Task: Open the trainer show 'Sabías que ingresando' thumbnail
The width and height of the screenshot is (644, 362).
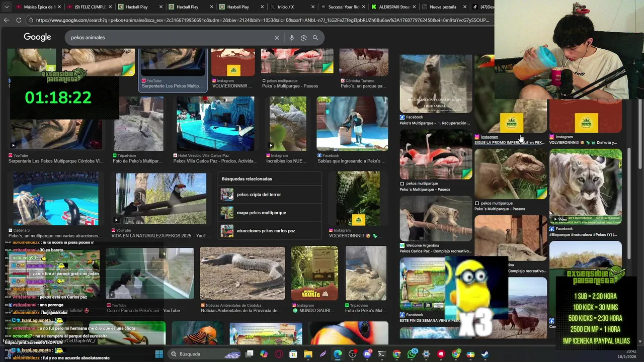Action: coord(352,124)
